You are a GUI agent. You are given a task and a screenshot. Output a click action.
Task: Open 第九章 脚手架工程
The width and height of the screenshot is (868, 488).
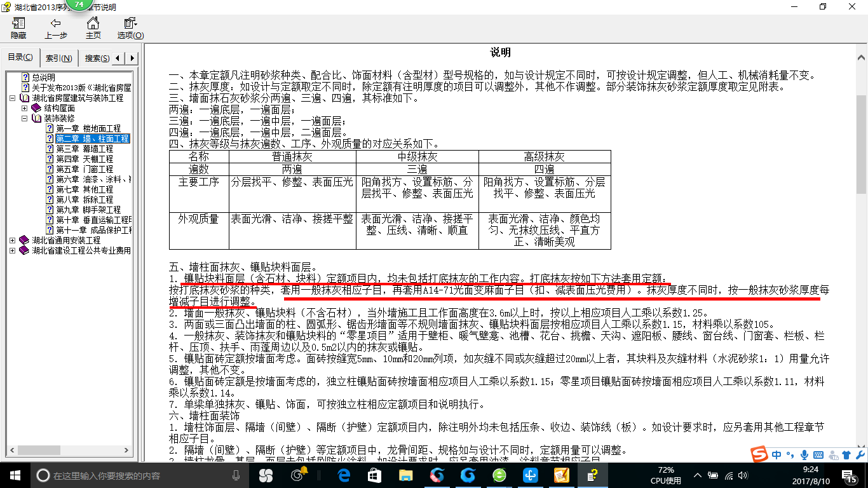[88, 210]
